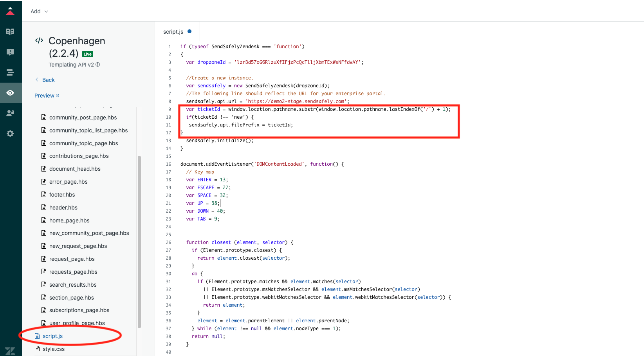Click 'var ENTER = 13;' code line
The image size is (644, 356).
[x=207, y=180]
